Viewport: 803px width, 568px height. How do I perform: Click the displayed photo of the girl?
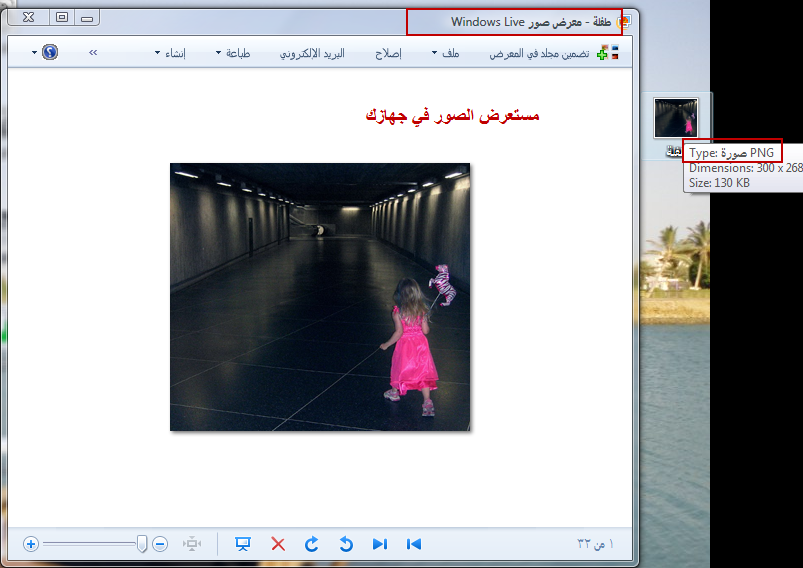[x=320, y=297]
